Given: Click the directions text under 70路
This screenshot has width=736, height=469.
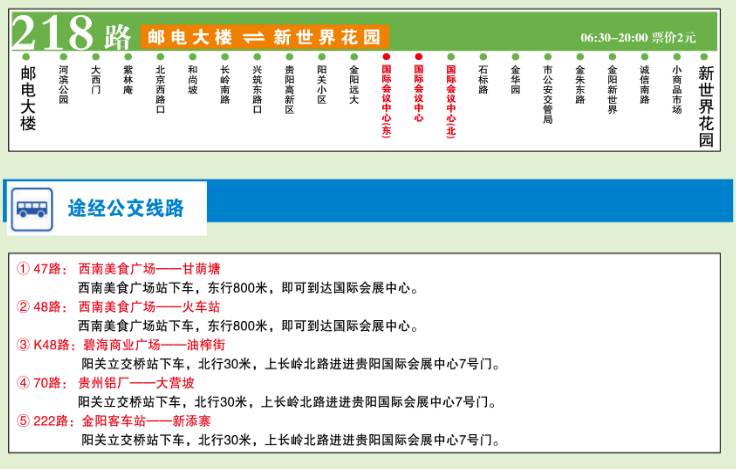Looking at the screenshot, I should (x=287, y=402).
